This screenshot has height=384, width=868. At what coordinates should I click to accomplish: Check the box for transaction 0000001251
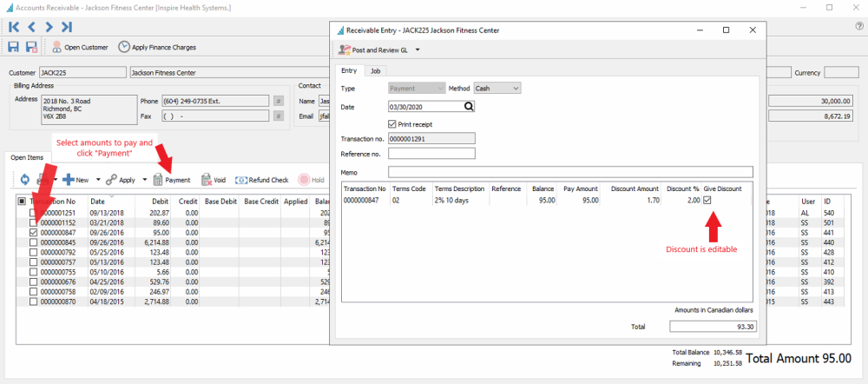pos(33,213)
